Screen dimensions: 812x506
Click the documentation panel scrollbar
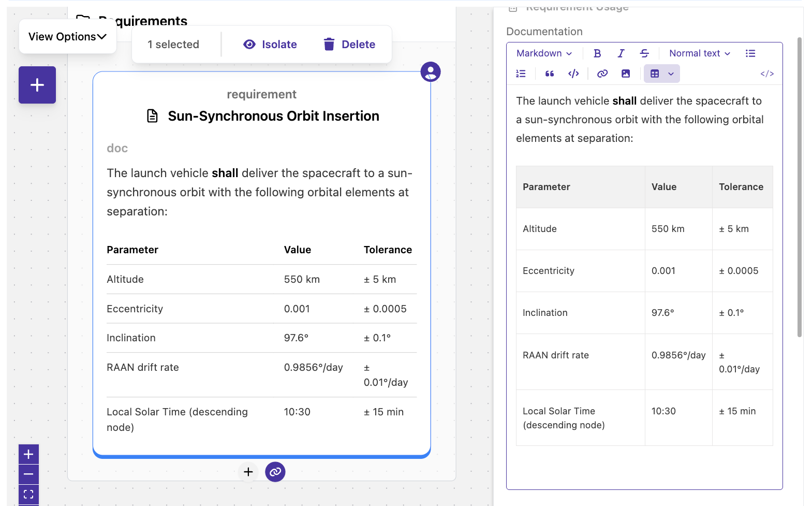(800, 186)
